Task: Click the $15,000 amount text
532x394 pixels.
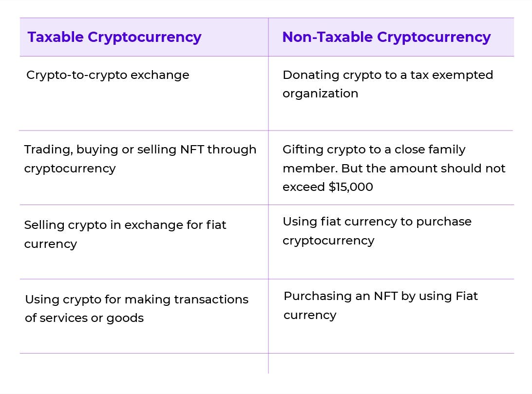Action: (x=351, y=187)
